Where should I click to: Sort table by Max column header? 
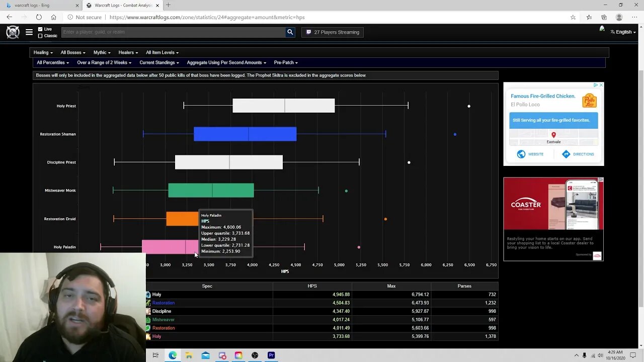391,286
